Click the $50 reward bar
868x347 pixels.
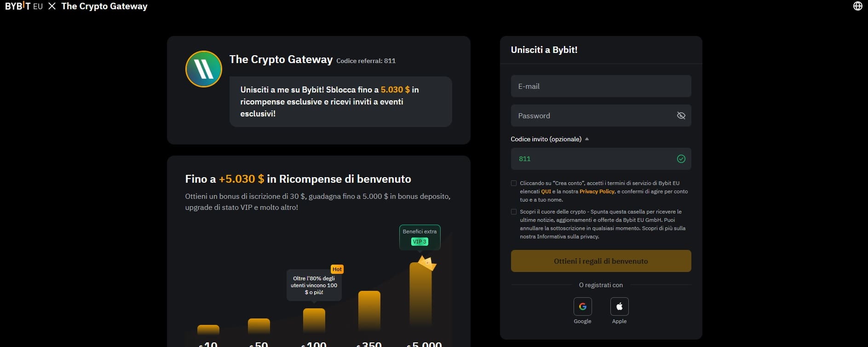coord(259,326)
